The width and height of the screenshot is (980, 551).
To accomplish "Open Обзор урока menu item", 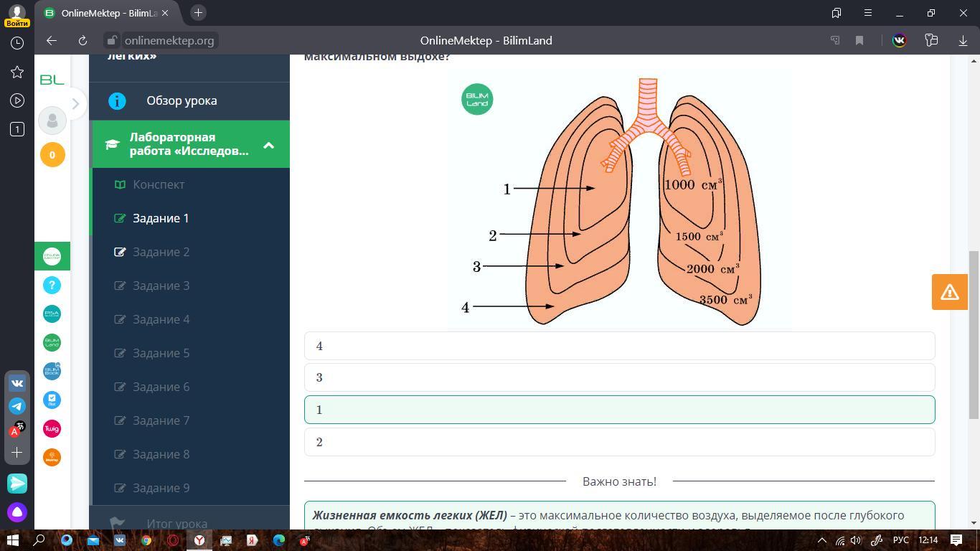I will click(x=182, y=100).
